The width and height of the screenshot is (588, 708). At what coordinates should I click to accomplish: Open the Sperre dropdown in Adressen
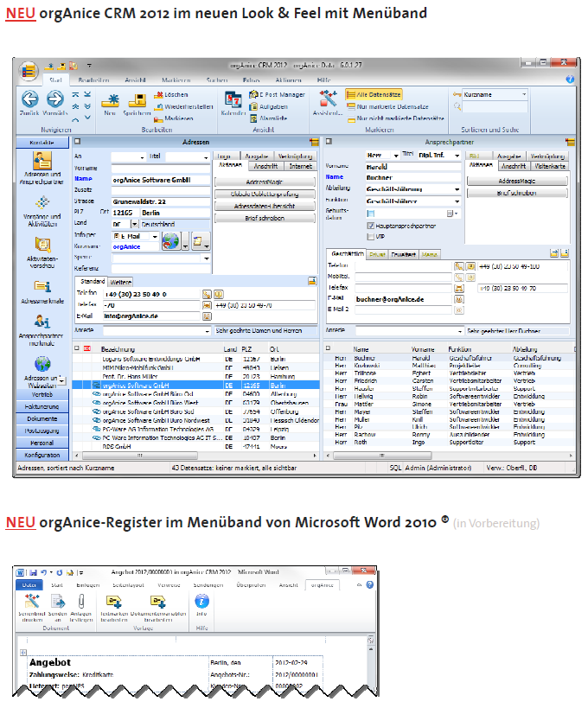pyautogui.click(x=207, y=258)
